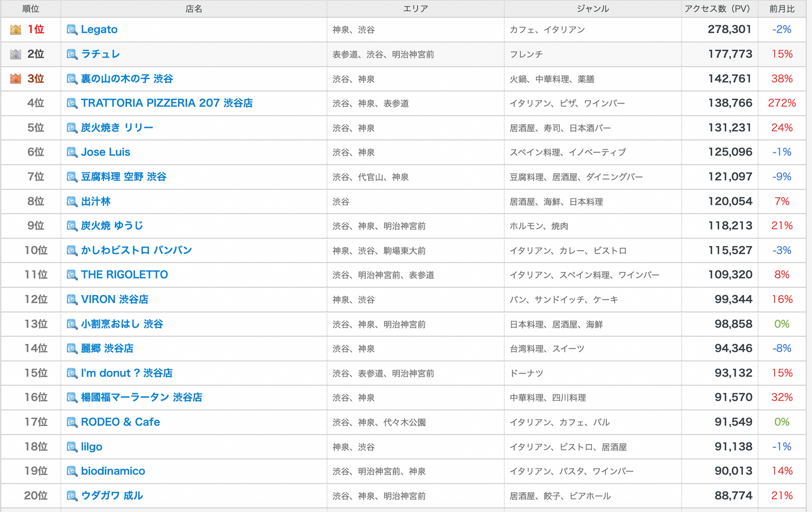Viewport: 812px width, 512px height.
Task: Select the ホルモン、焼肉 genre cell
Action: (593, 225)
